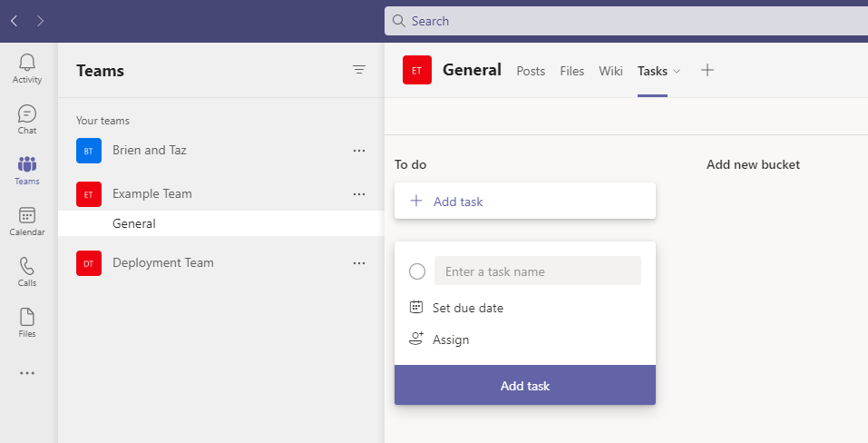Click the Your teams label
This screenshot has width=868, height=443.
[x=103, y=121]
